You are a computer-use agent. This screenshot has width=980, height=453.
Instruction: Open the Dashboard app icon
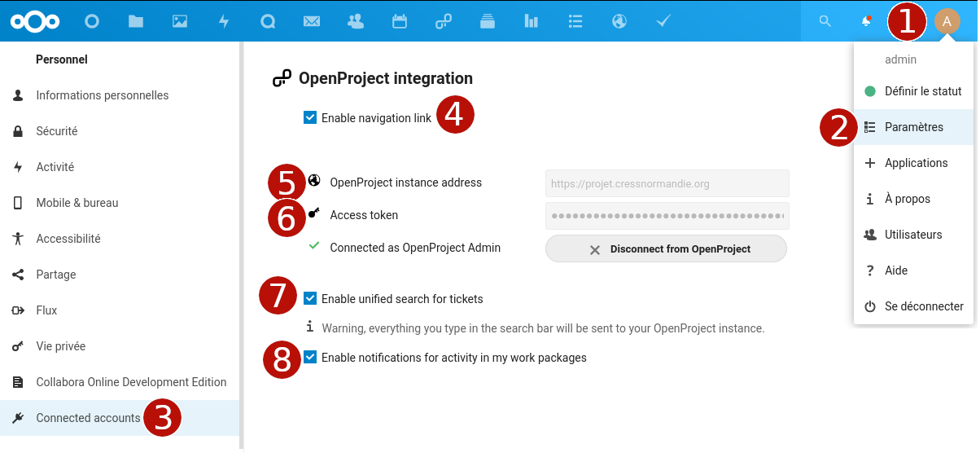[x=92, y=21]
